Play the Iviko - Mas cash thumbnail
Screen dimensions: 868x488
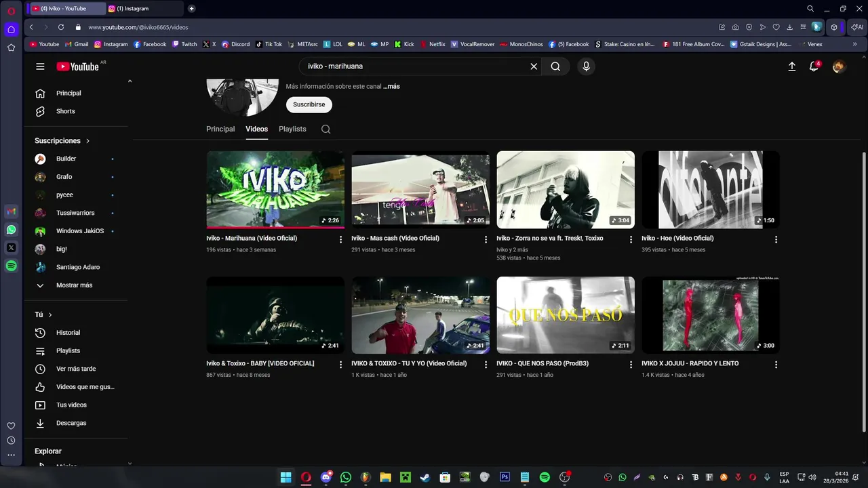pos(420,190)
